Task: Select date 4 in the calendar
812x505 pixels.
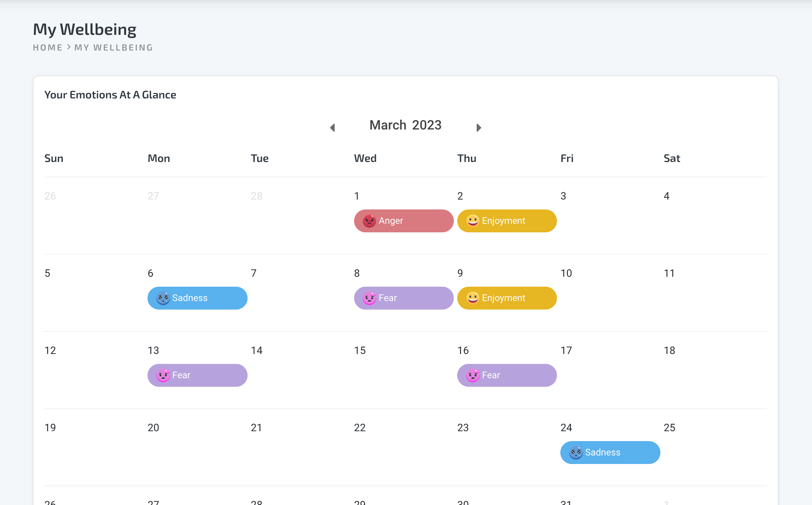Action: (x=667, y=196)
